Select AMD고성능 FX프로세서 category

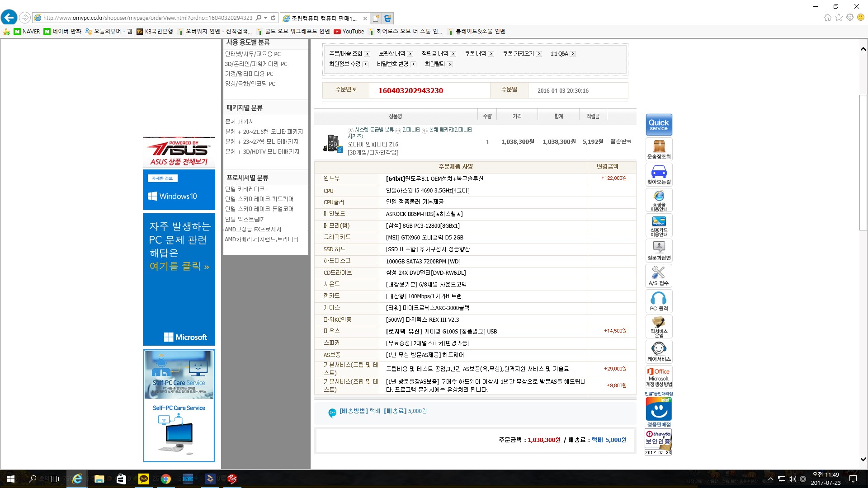[x=253, y=230]
